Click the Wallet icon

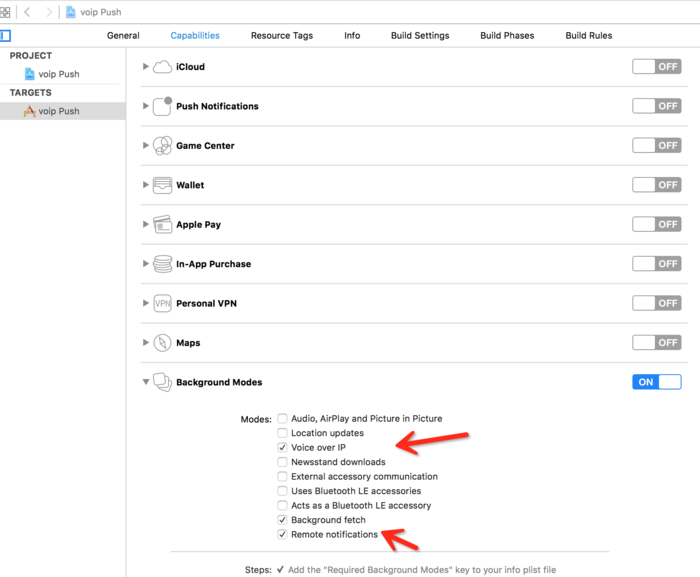coord(162,185)
